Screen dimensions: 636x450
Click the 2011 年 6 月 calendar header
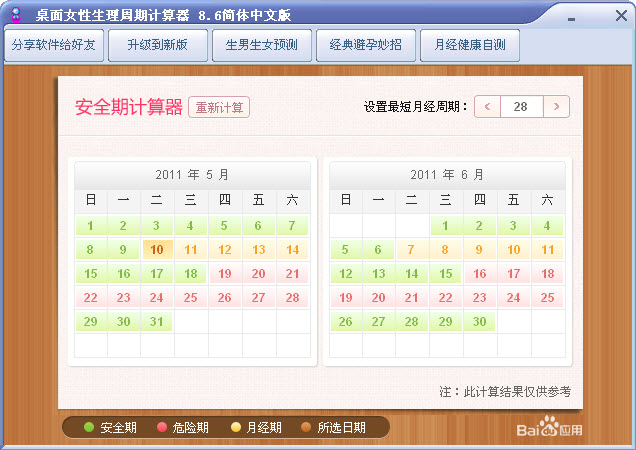point(447,175)
